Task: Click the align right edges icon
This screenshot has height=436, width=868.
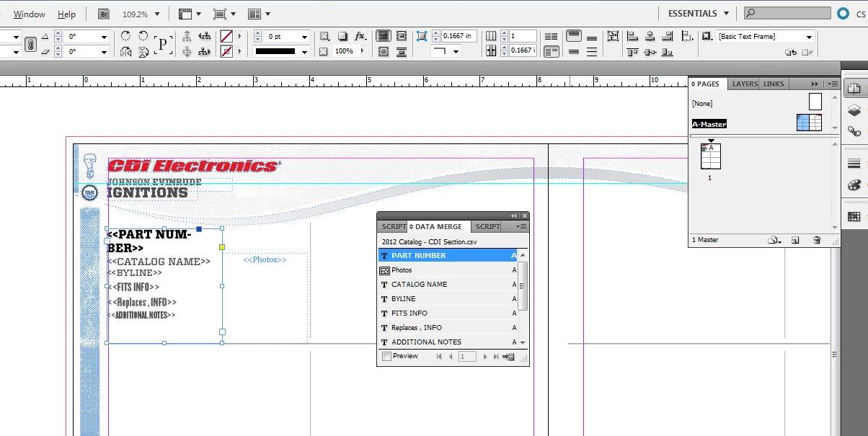Action: click(668, 36)
